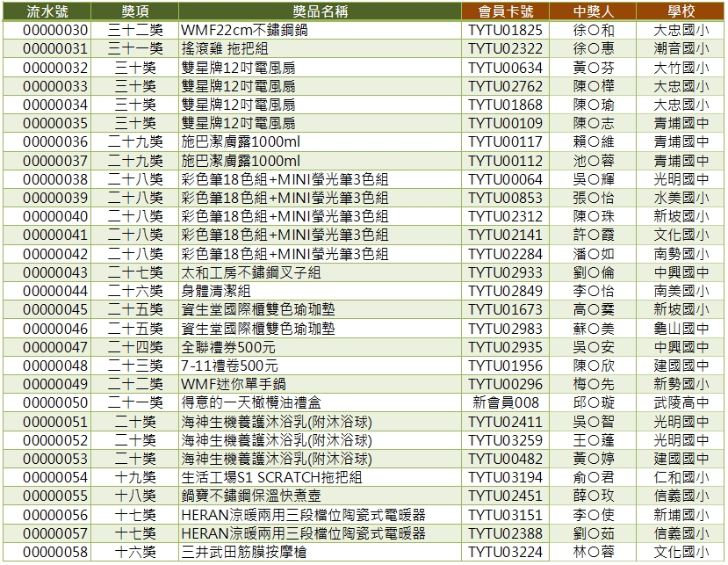Select winner 許○霞
This screenshot has width=728, height=565.
(x=594, y=235)
